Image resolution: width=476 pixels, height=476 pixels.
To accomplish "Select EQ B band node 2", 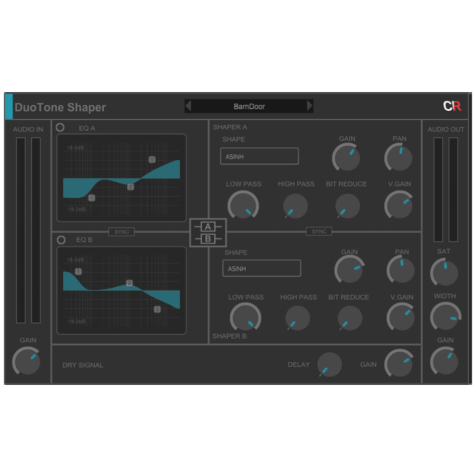I will click(129, 283).
